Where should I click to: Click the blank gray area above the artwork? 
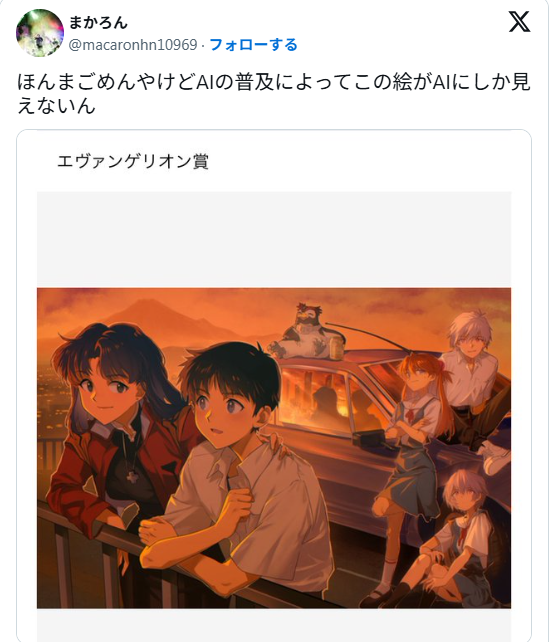(274, 240)
